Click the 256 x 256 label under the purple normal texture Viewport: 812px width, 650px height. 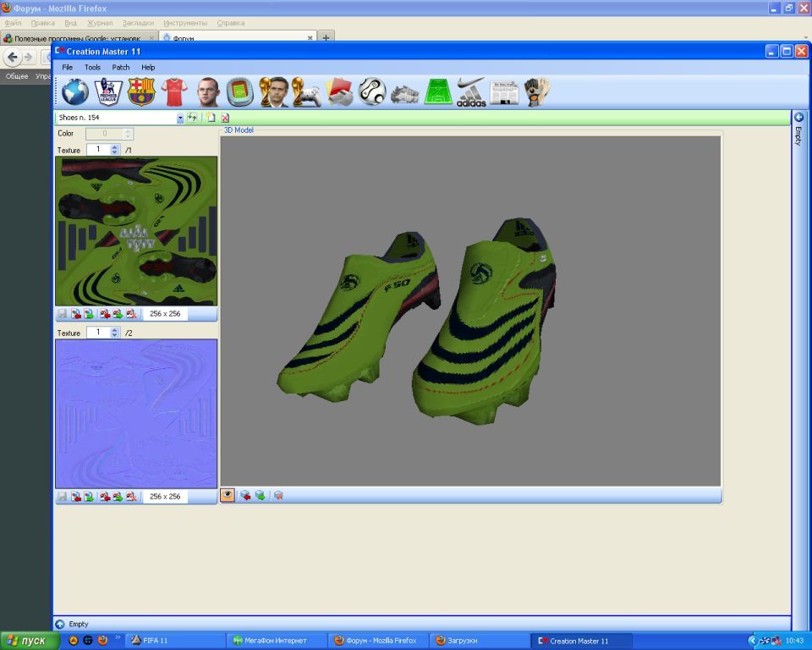[x=165, y=497]
